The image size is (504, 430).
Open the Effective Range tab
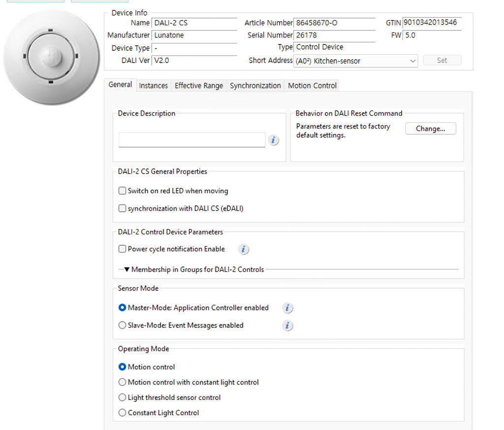tap(198, 86)
